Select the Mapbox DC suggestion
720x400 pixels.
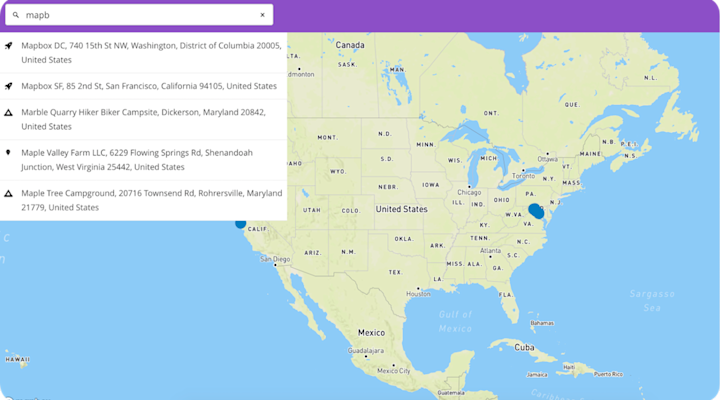coord(143,52)
